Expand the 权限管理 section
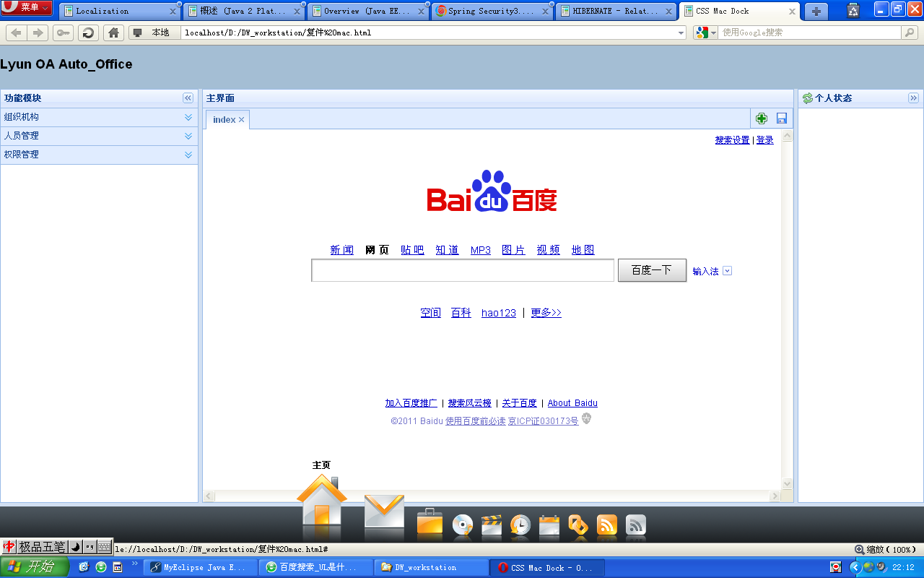Image resolution: width=924 pixels, height=578 pixels. tap(188, 155)
